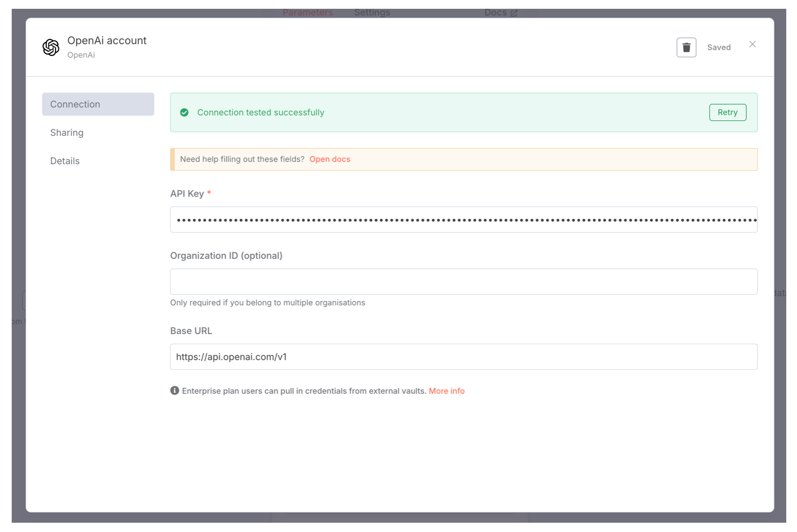Click into the Organization ID field
Screen dimensions: 797x532
[463, 282]
